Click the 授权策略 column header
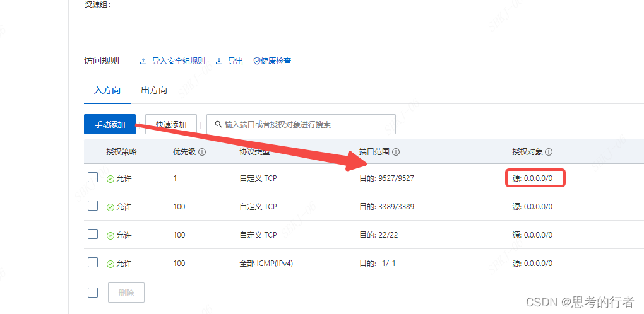Image resolution: width=644 pixels, height=314 pixels. (121, 152)
